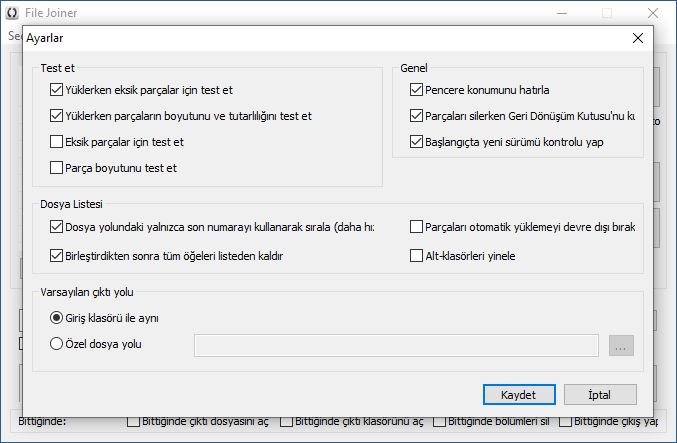
Task: Click the Kaydet button
Action: coord(519,395)
